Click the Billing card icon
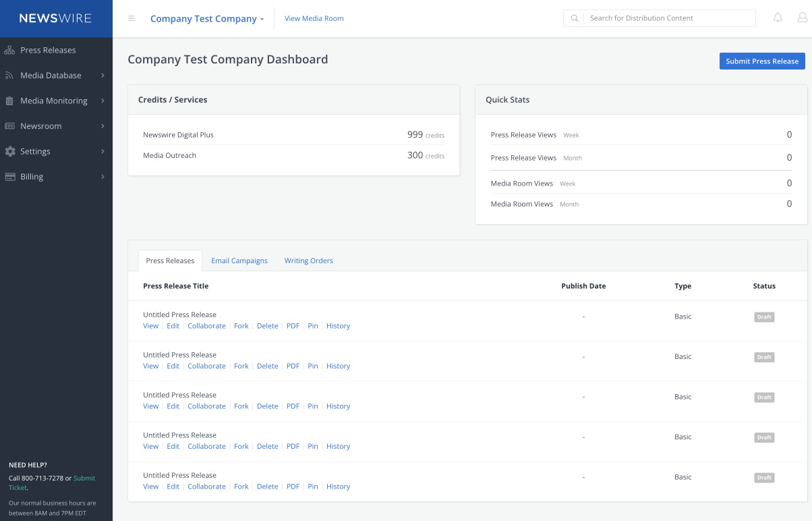The image size is (812, 521). pos(9,177)
